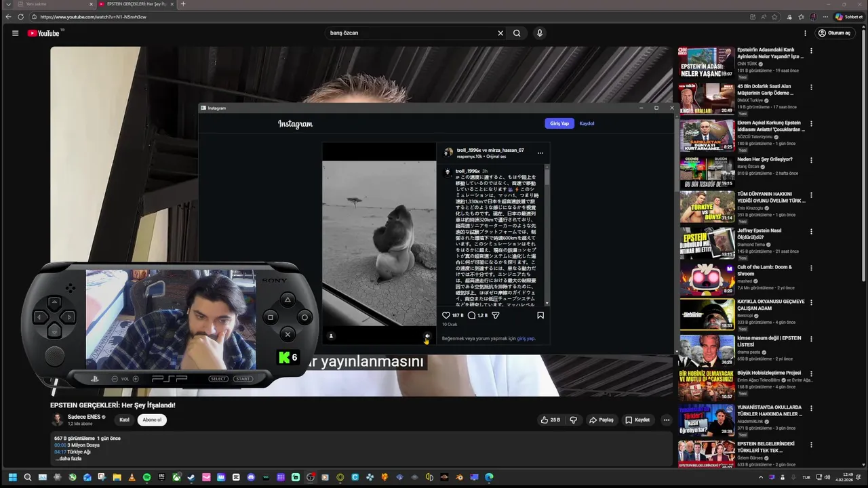Go to the YouTube home logo
Image resolution: width=868 pixels, height=488 pixels.
click(45, 33)
